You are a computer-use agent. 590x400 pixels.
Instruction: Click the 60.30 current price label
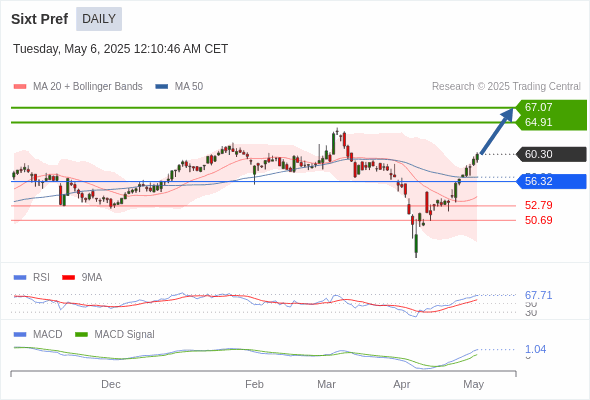pos(552,154)
